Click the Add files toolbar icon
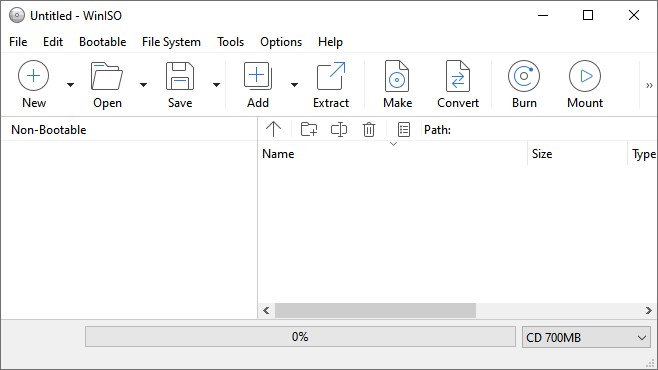Image resolution: width=658 pixels, height=370 pixels. 258,76
